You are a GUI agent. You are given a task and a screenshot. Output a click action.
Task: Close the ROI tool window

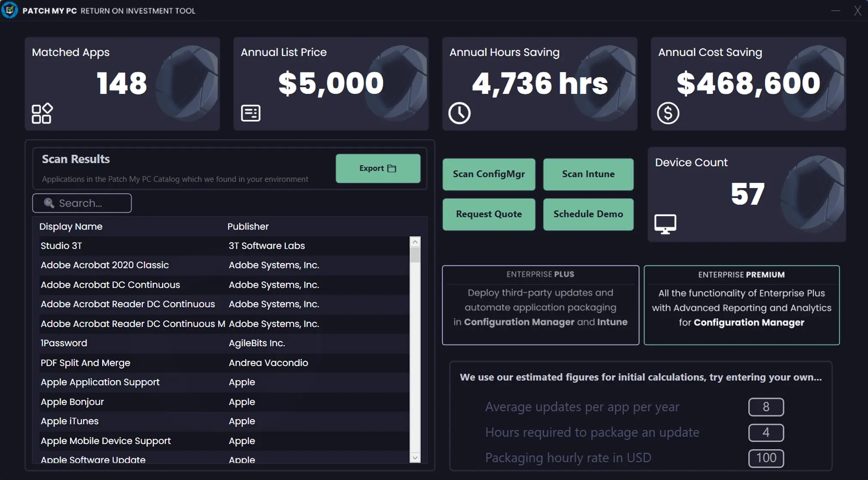tap(857, 11)
